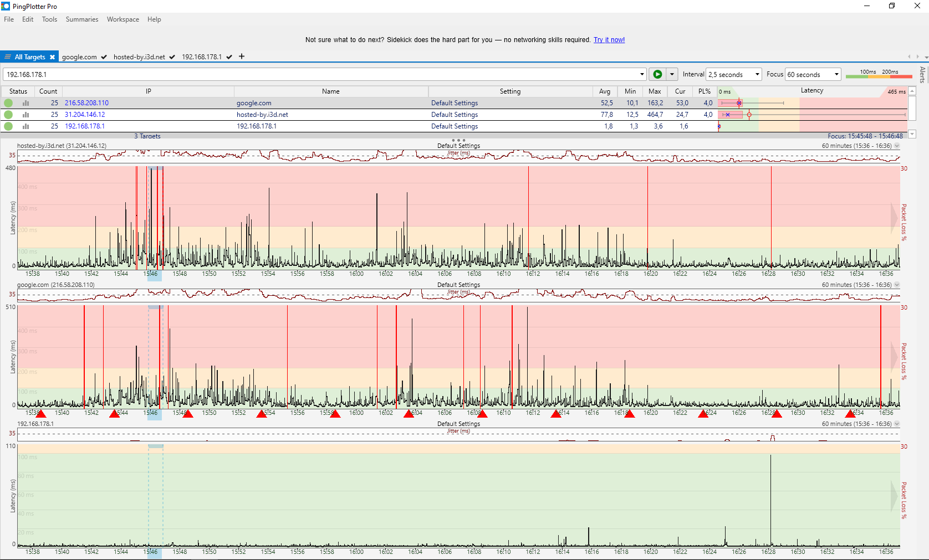Close the All Targets tab with its X
This screenshot has height=560, width=929.
[52, 57]
